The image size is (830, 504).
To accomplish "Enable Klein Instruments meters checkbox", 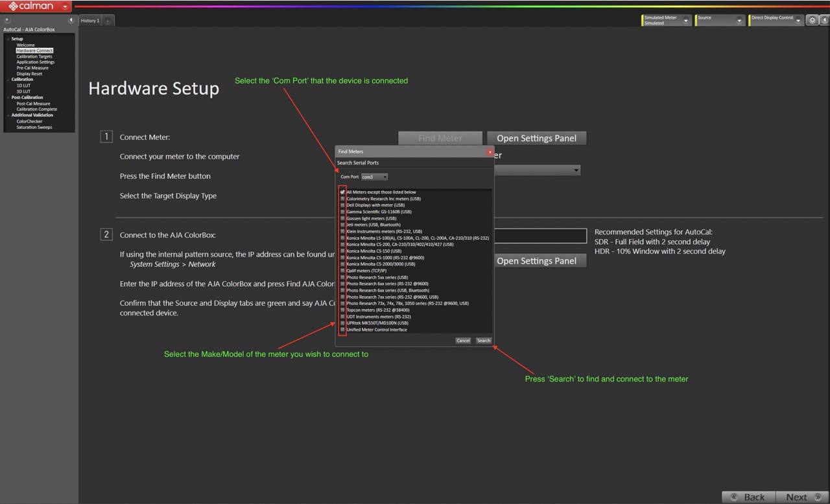I will click(342, 231).
